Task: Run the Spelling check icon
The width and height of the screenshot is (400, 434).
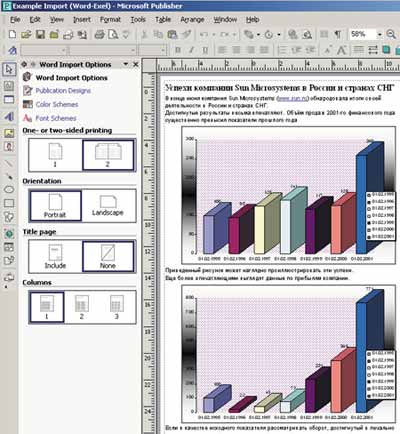Action: [126, 34]
